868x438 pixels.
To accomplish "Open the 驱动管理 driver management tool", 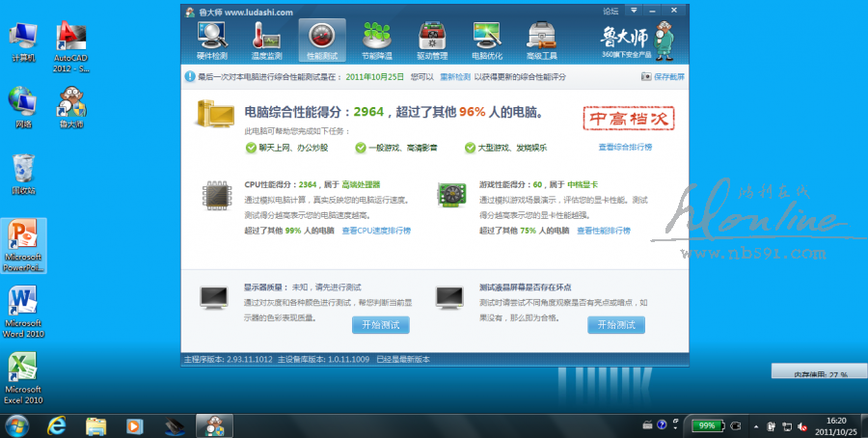I will (431, 40).
